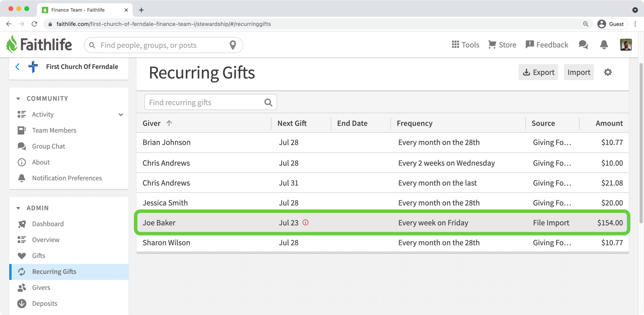Image resolution: width=644 pixels, height=315 pixels.
Task: Open the Every 2 weeks on Wednesday gift row
Action: [x=382, y=163]
